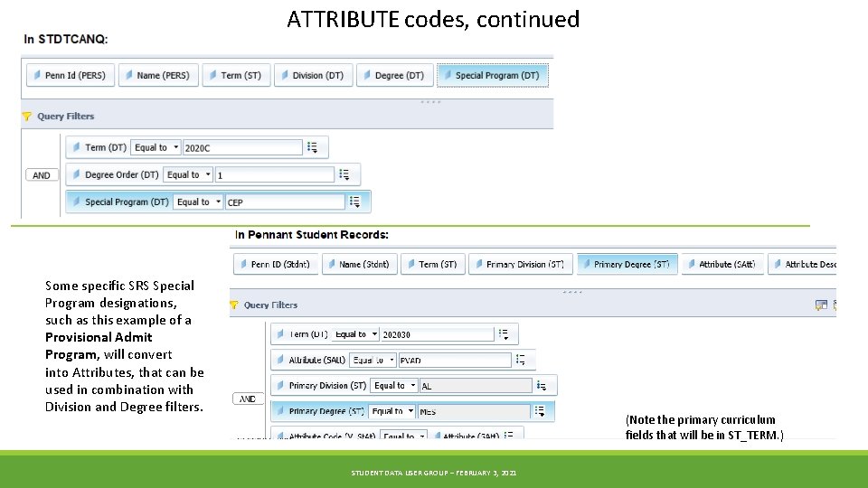Click the Attribute (SAtt) filter object icon
Viewport: 868px width, 488px height.
click(280, 360)
